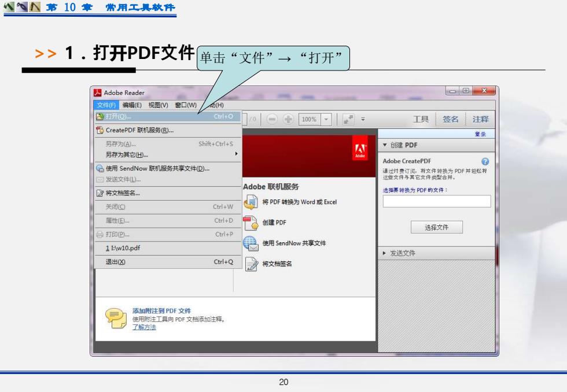Choose 打开(O)... from the File menu

click(x=168, y=116)
